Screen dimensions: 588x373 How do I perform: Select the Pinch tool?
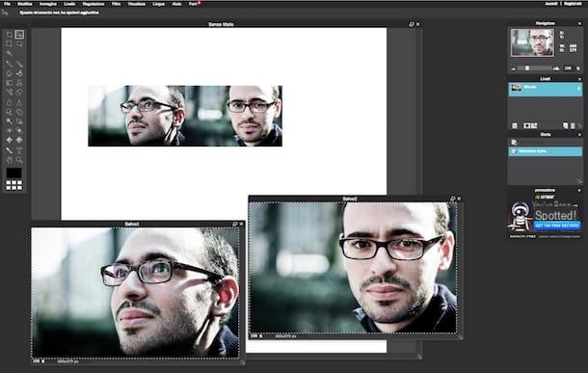[x=19, y=140]
